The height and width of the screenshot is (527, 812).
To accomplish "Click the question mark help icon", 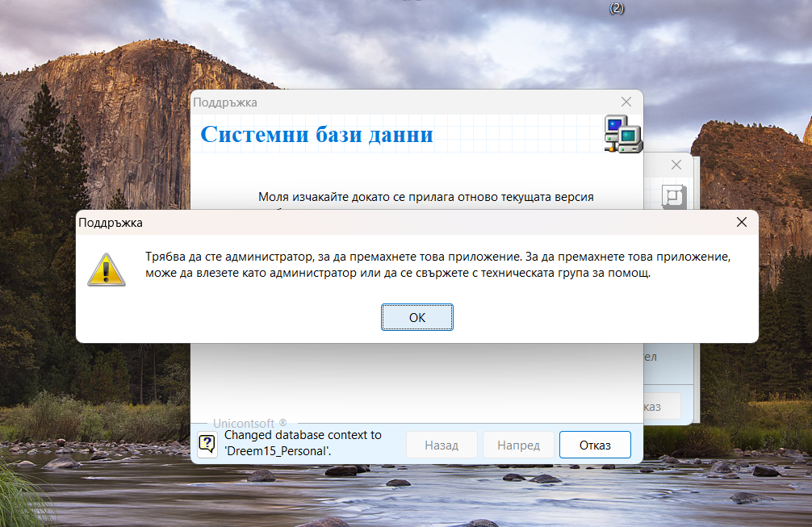I will [x=207, y=444].
